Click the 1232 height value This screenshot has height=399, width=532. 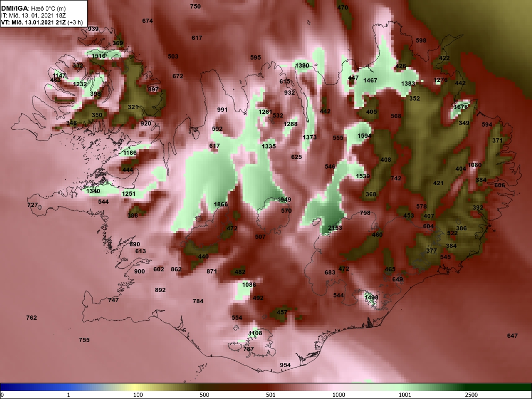point(80,84)
